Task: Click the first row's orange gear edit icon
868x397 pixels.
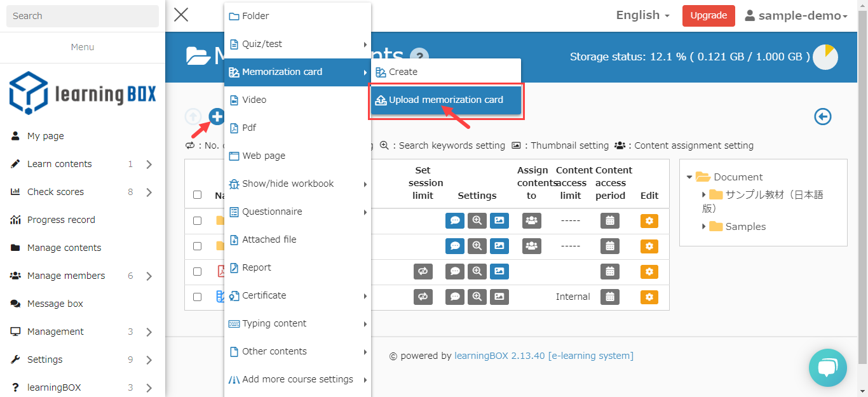Action: click(x=649, y=221)
